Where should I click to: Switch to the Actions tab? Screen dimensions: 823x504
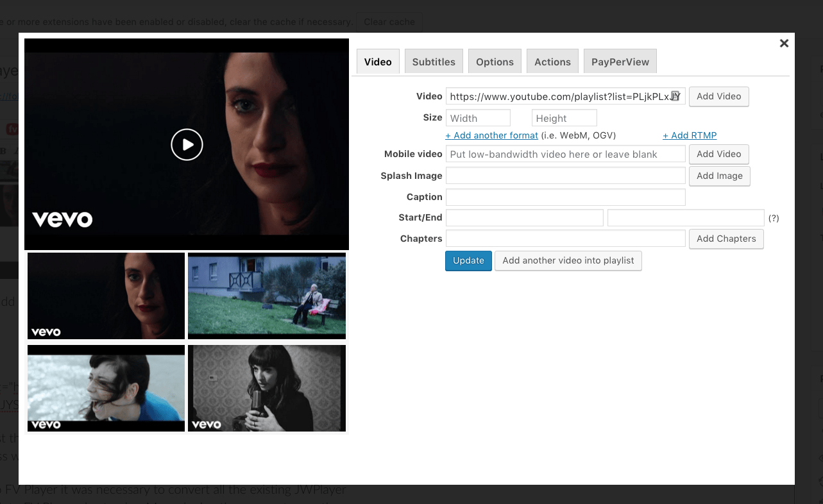(x=552, y=62)
